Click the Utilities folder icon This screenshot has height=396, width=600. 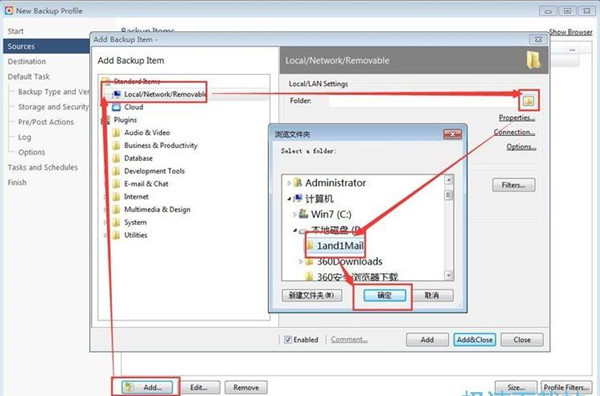point(116,235)
